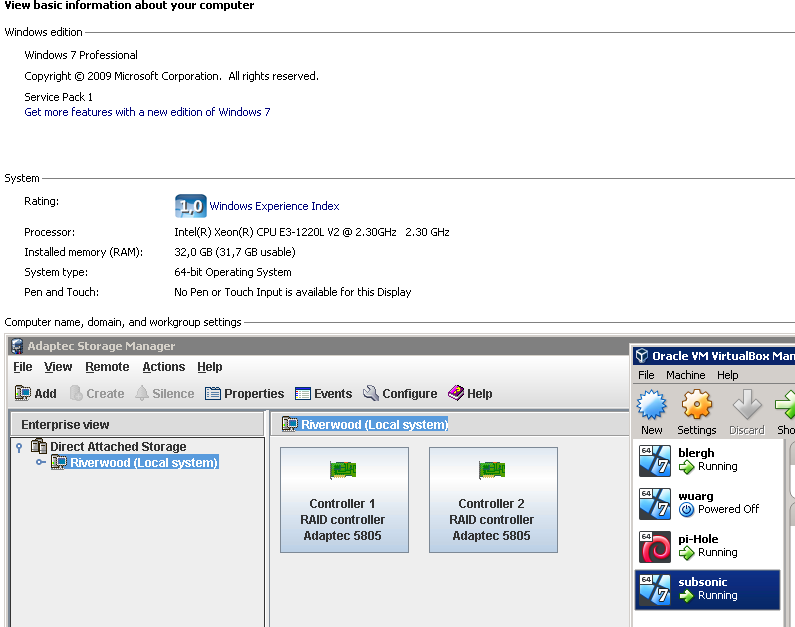The width and height of the screenshot is (795, 627).
Task: Click the Intel Xeon E3-1220L processor text
Action: 312,232
